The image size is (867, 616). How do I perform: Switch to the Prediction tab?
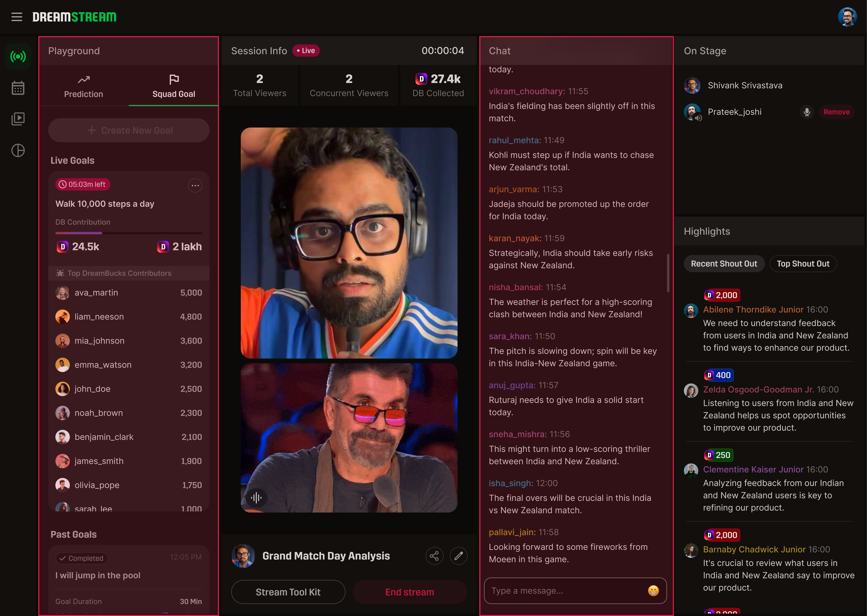(x=84, y=87)
